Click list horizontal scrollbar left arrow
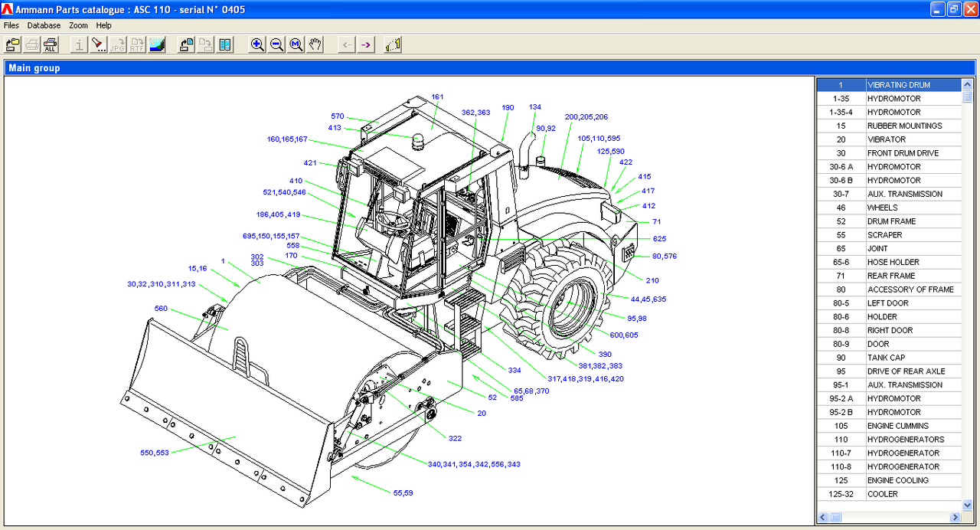 [822, 518]
